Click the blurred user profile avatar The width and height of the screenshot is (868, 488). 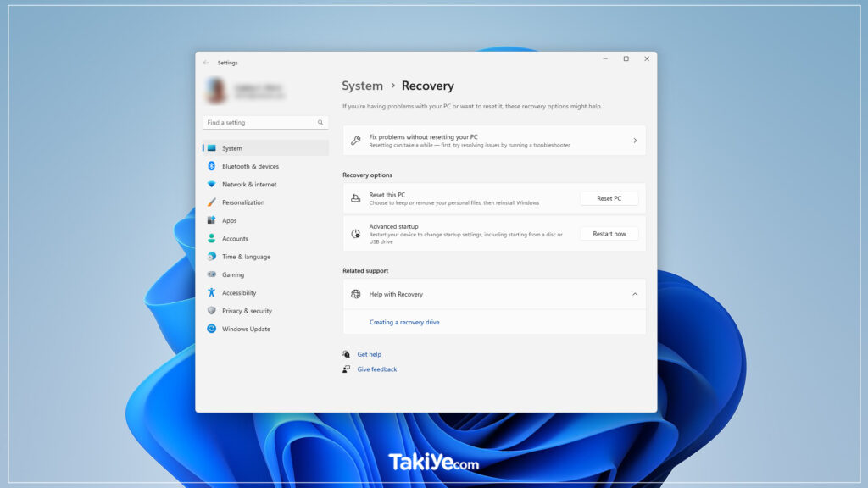click(216, 90)
